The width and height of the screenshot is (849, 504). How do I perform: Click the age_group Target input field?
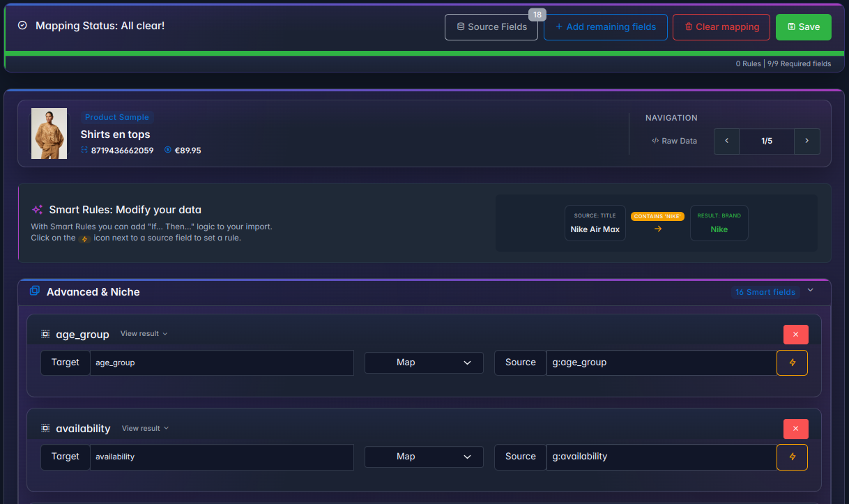[222, 362]
